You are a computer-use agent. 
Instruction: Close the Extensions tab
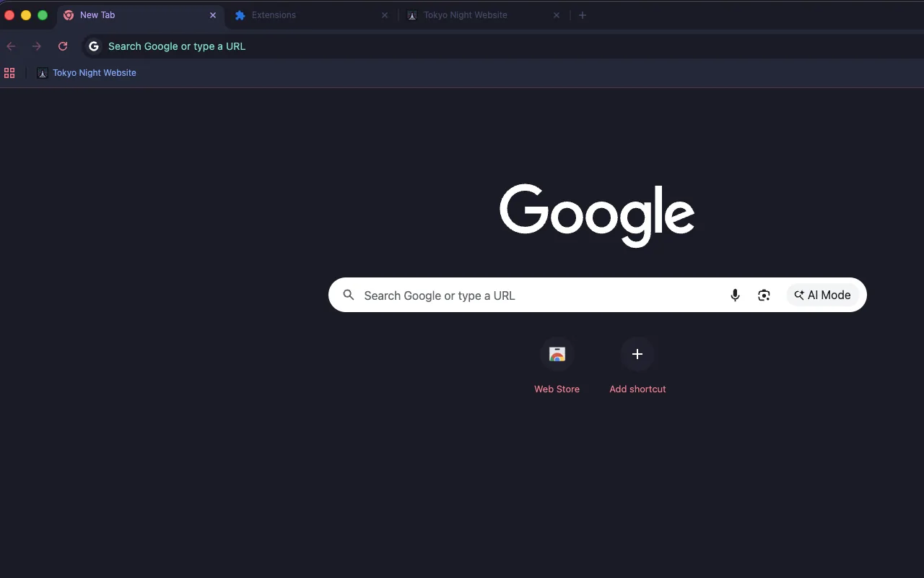(385, 15)
